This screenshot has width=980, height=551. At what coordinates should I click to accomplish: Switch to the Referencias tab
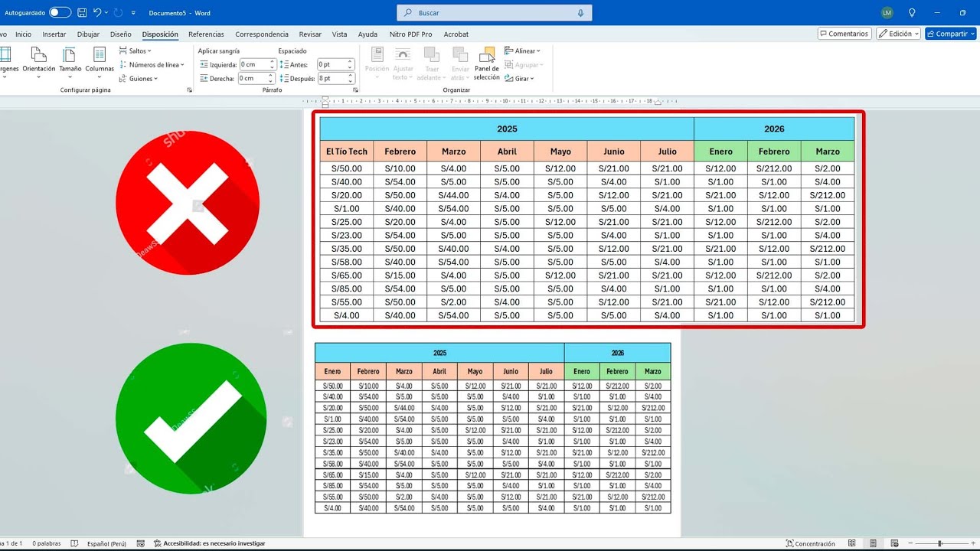[206, 34]
